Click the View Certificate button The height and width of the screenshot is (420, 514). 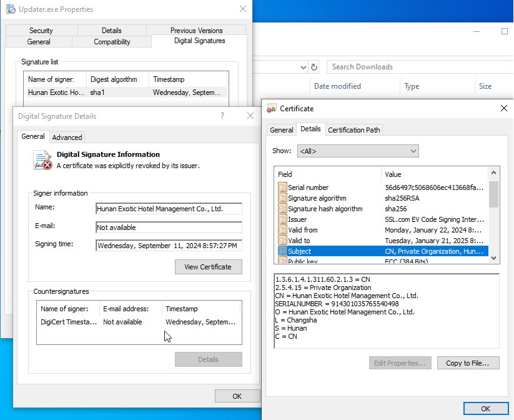tap(208, 267)
